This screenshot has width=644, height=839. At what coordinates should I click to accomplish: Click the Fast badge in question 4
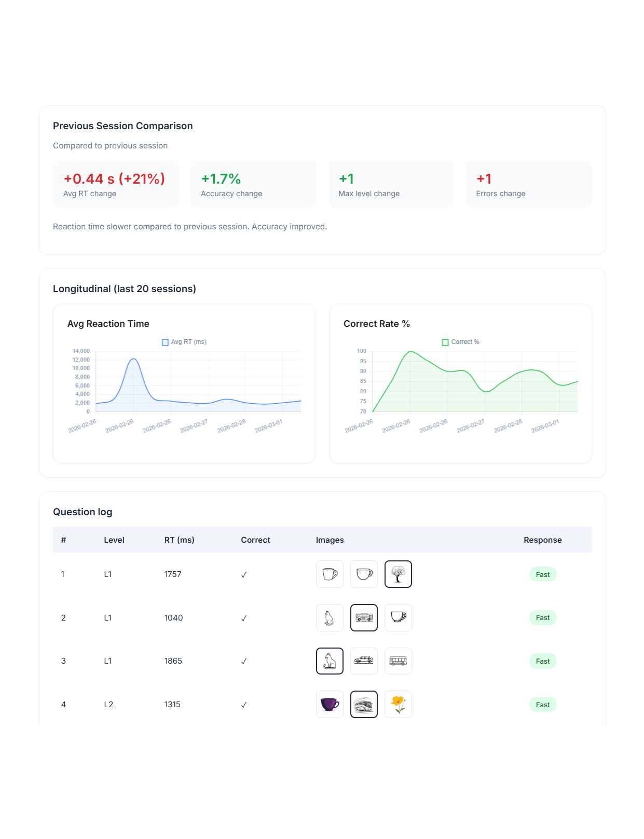[542, 705]
